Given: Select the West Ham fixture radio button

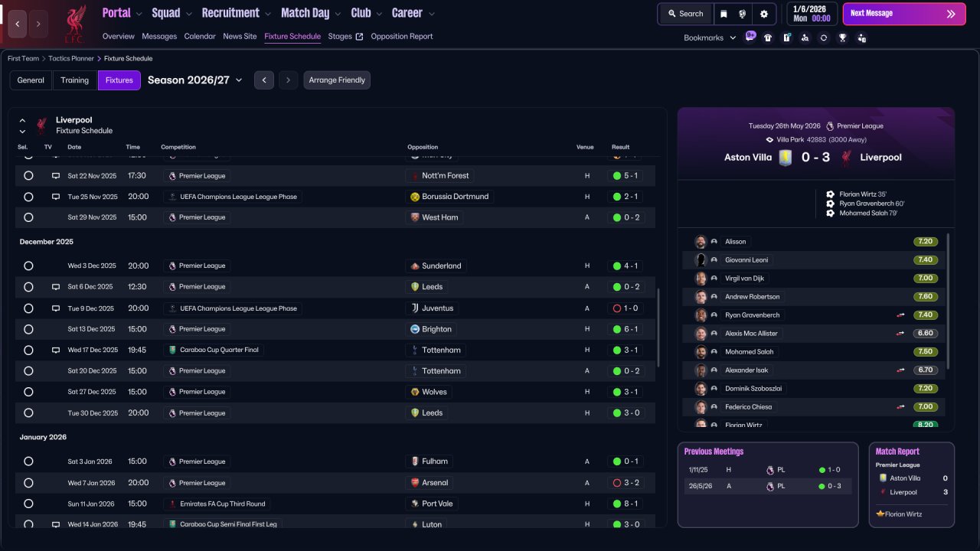Looking at the screenshot, I should click(x=28, y=217).
